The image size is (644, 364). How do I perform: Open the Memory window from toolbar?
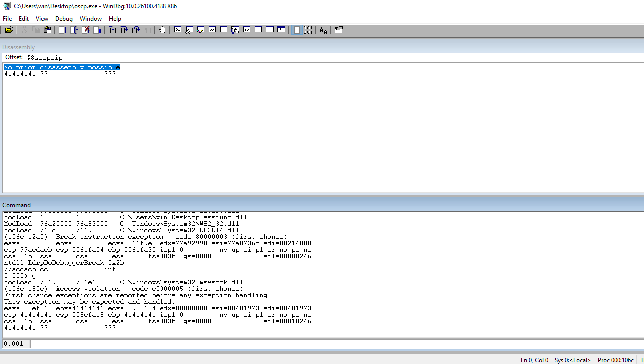pyautogui.click(x=224, y=30)
